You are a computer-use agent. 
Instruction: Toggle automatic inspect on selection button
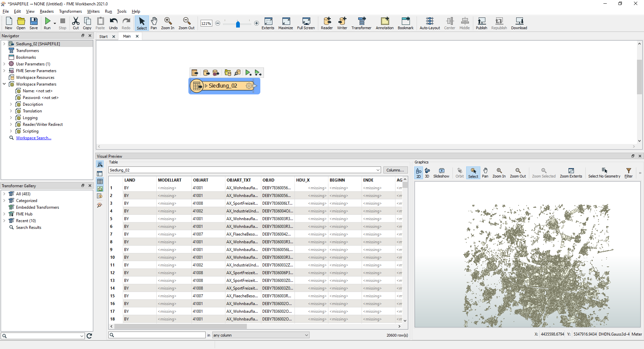click(x=100, y=164)
